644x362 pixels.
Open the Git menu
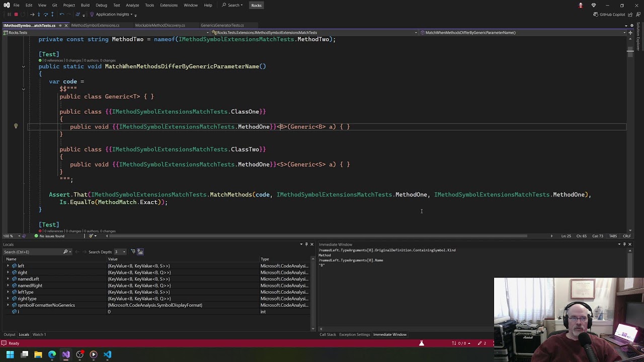(x=54, y=5)
